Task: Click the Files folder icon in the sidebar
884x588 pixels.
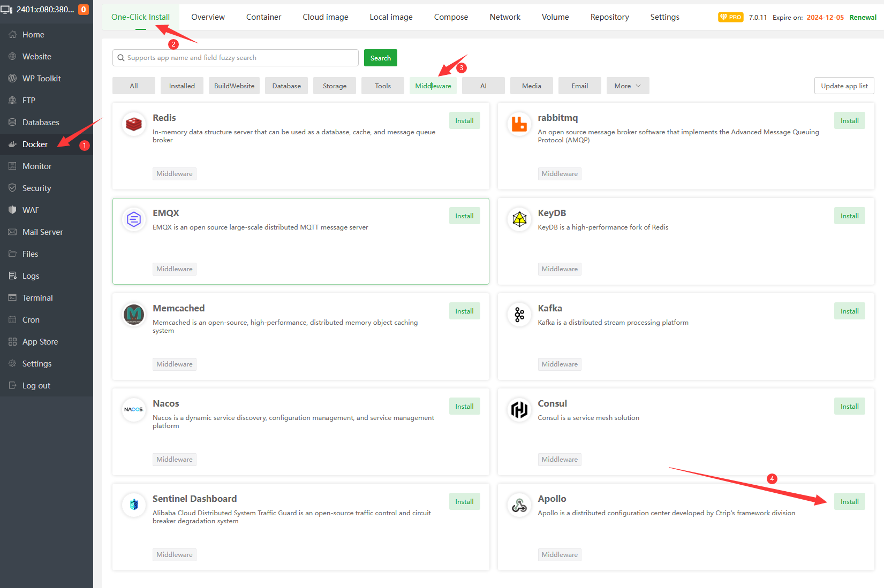Action: coord(12,254)
